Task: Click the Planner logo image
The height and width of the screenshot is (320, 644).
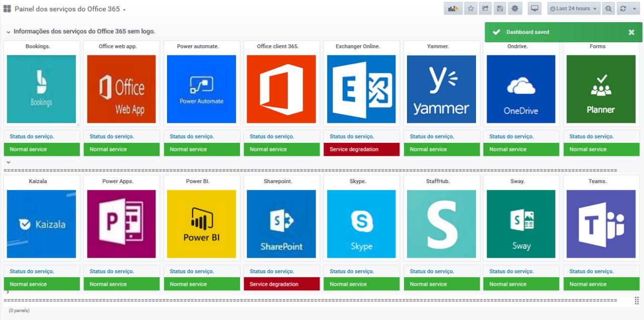Action: [x=601, y=89]
